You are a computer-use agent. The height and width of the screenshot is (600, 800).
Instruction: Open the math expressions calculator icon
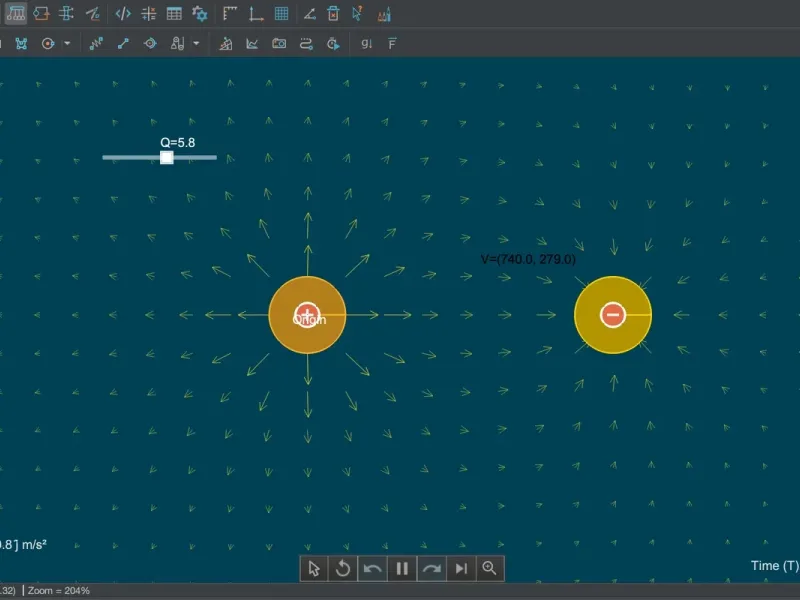point(148,14)
